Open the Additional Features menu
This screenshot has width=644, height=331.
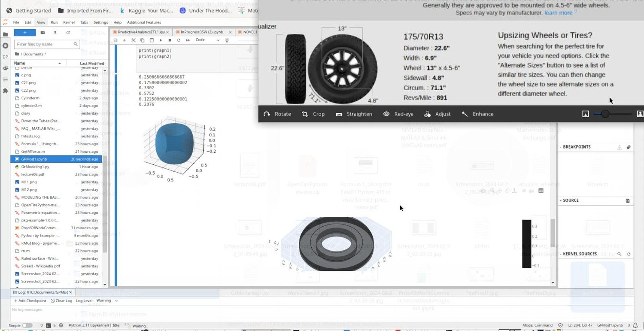click(x=143, y=22)
